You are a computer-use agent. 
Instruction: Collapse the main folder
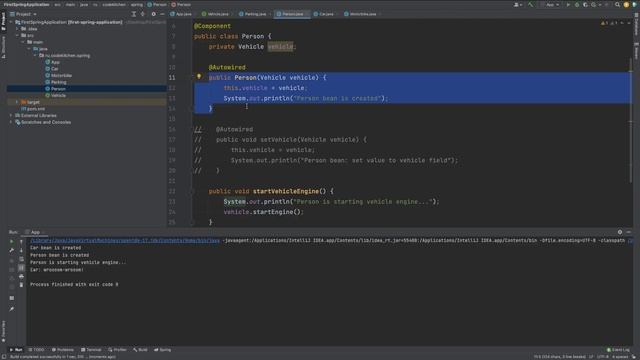[23, 42]
